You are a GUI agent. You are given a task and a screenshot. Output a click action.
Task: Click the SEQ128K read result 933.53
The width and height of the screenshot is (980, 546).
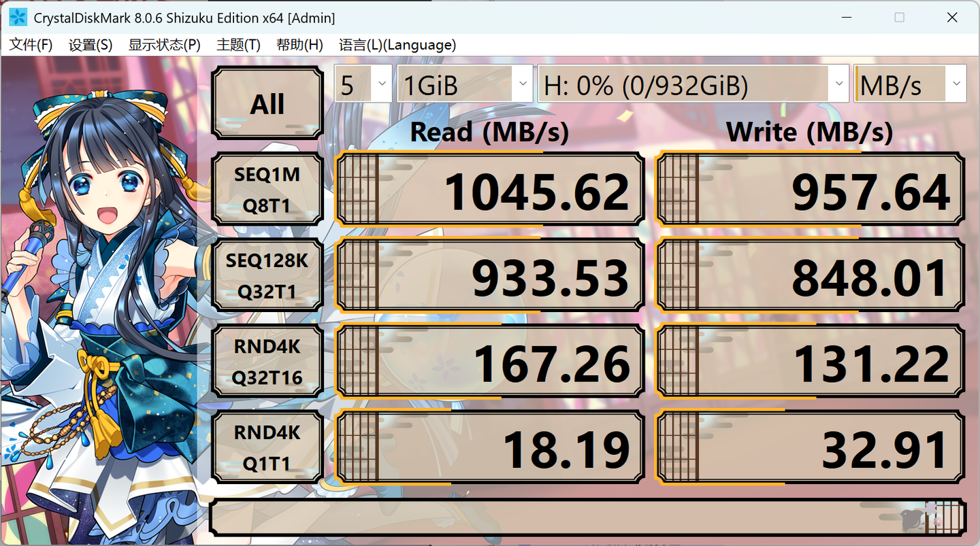click(x=490, y=275)
